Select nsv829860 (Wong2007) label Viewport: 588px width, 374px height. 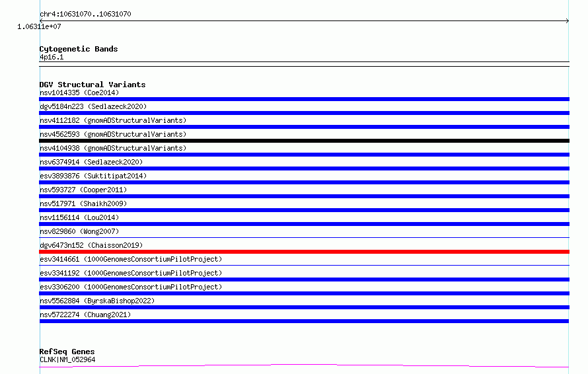[x=79, y=231]
